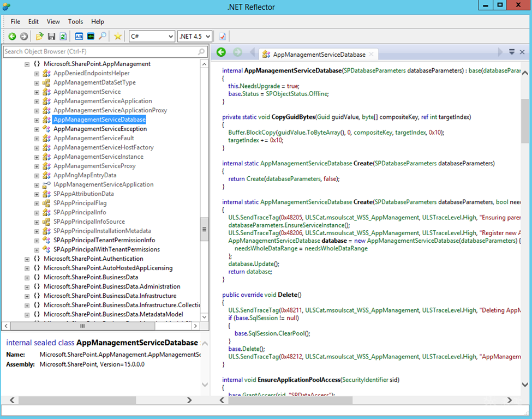Select AppManagementService in the tree
532x419 pixels.
click(87, 92)
